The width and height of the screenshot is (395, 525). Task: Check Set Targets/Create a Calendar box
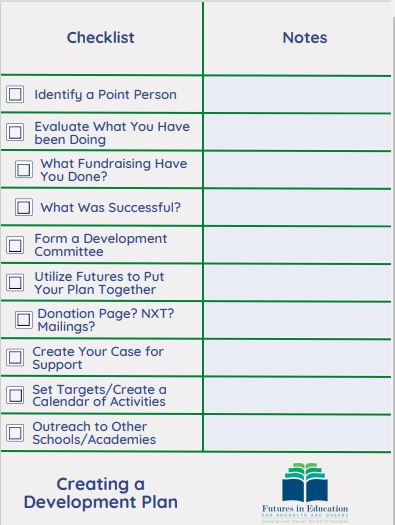tap(15, 395)
